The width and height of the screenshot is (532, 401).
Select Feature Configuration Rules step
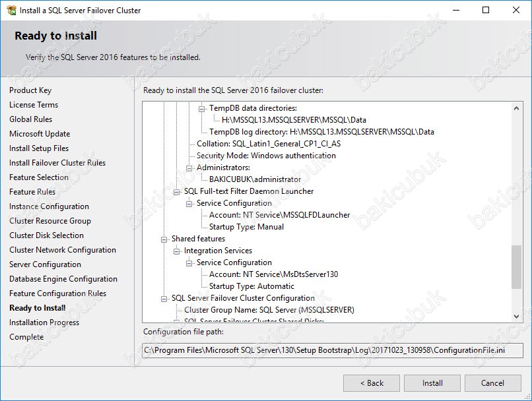(x=57, y=293)
